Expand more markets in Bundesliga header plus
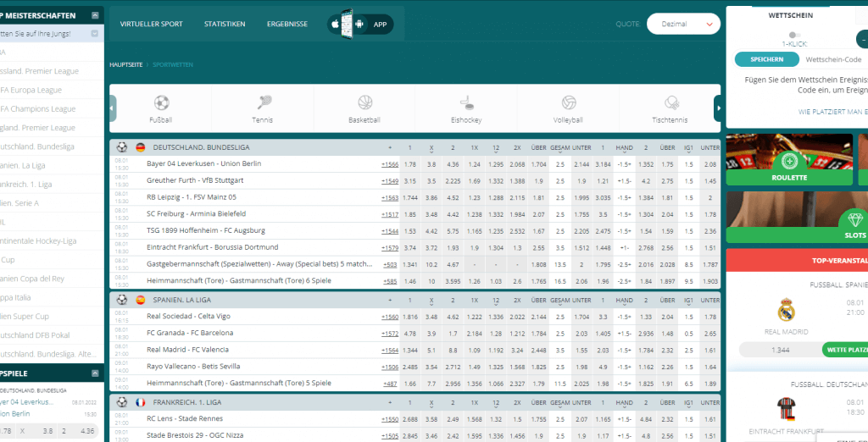The height and width of the screenshot is (442, 868). pyautogui.click(x=390, y=147)
